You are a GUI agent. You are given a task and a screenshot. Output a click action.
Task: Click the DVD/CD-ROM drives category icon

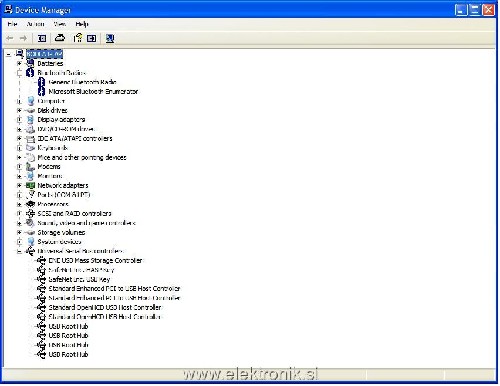30,129
